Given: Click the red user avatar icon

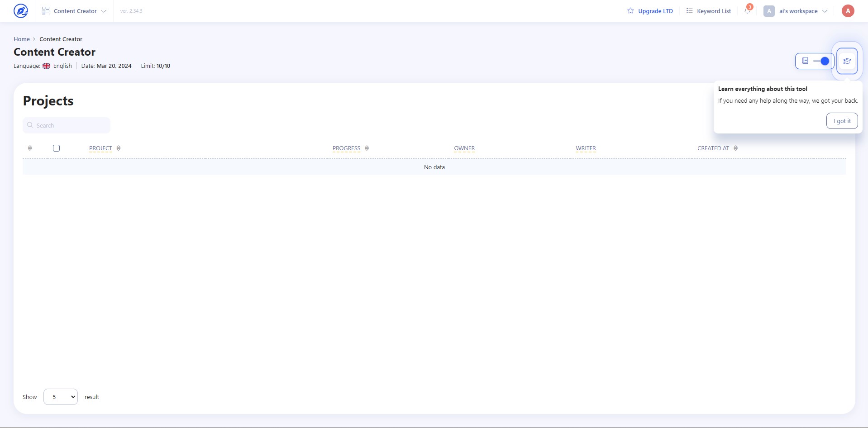Looking at the screenshot, I should pos(848,11).
